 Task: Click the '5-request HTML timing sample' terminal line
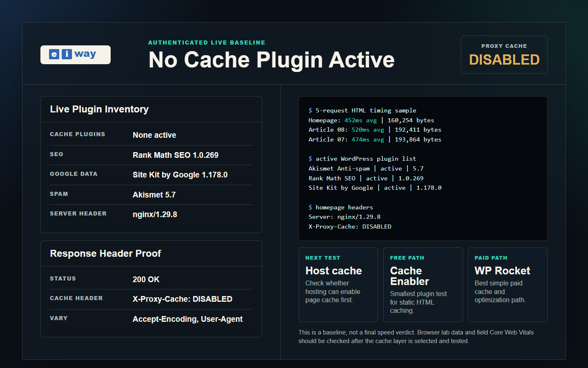point(363,110)
